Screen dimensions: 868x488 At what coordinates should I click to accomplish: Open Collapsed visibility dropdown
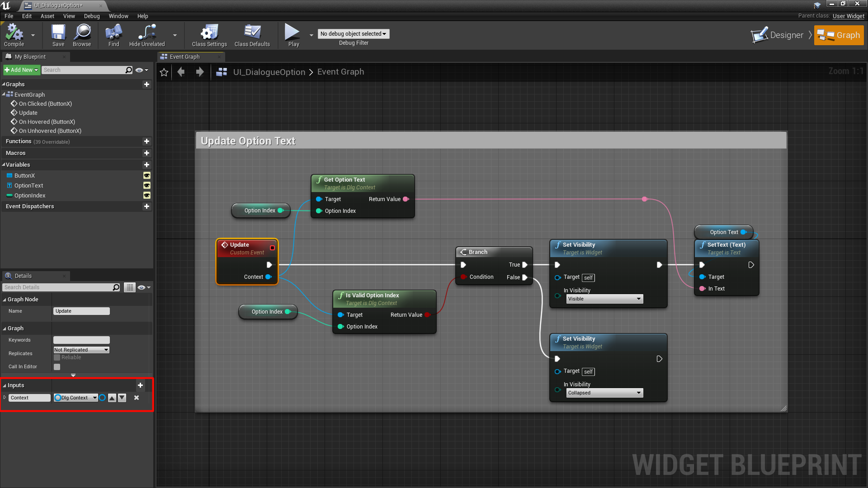coord(604,393)
